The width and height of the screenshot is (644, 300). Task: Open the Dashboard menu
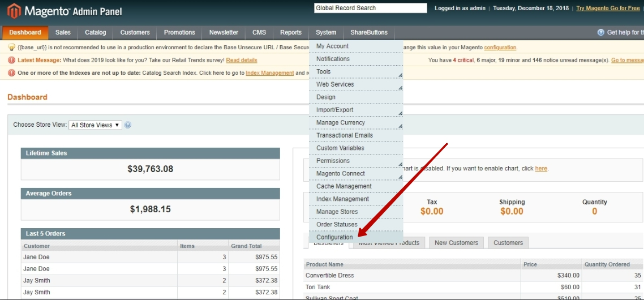click(25, 32)
